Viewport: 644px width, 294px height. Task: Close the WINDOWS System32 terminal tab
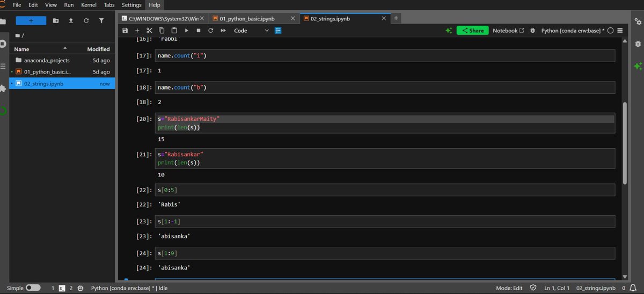[202, 18]
